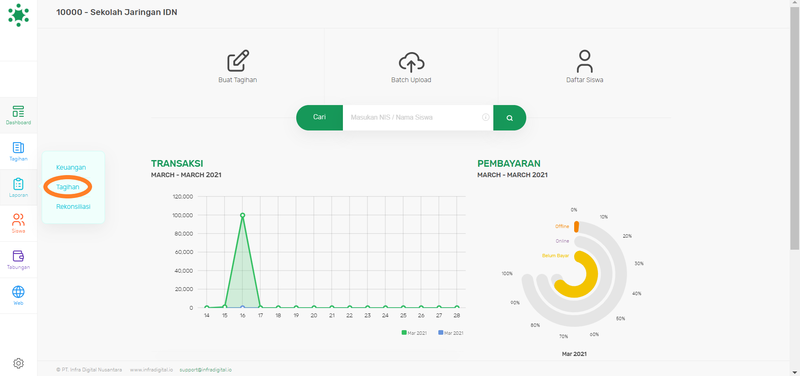The height and width of the screenshot is (376, 800).
Task: Click the Belum Bayar chart label
Action: [x=556, y=255]
